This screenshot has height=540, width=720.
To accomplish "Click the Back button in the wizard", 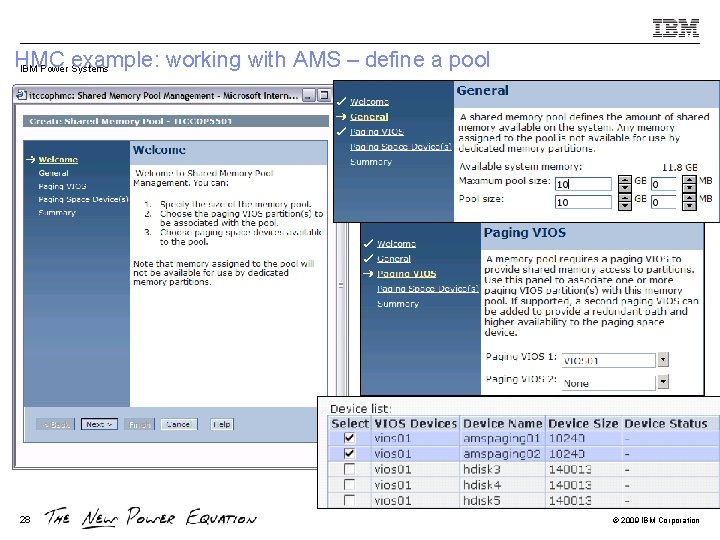I will (x=56, y=425).
